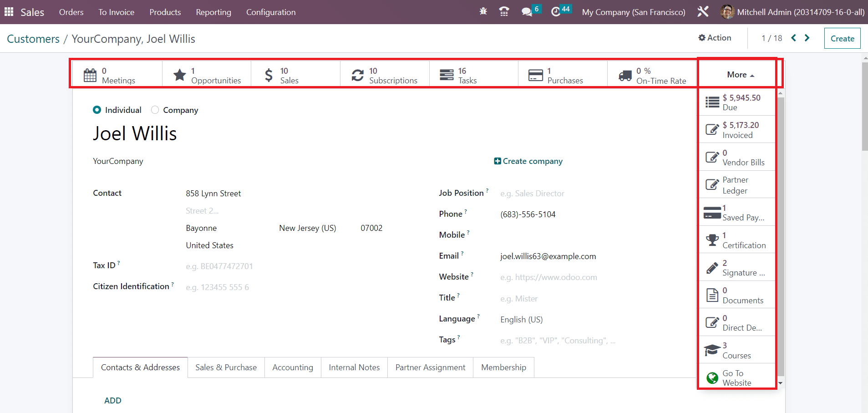This screenshot has height=413, width=868.
Task: Click the wrench tools icon
Action: click(703, 12)
